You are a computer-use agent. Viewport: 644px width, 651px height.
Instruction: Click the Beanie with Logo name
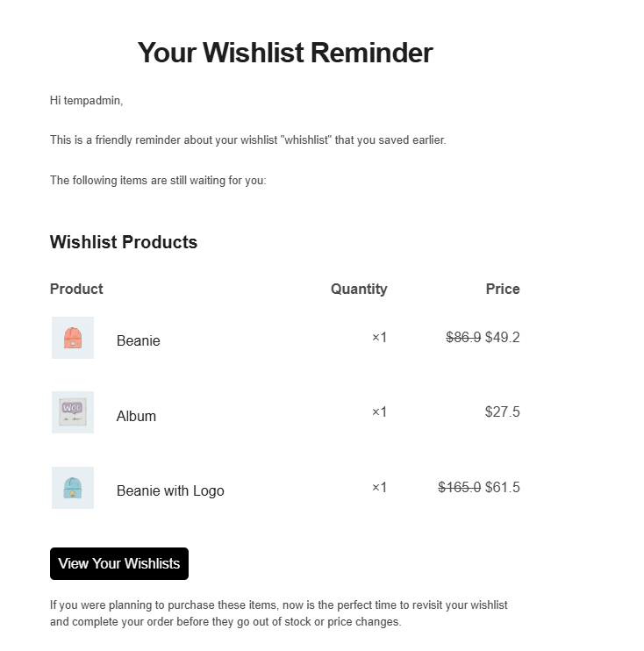tap(170, 491)
